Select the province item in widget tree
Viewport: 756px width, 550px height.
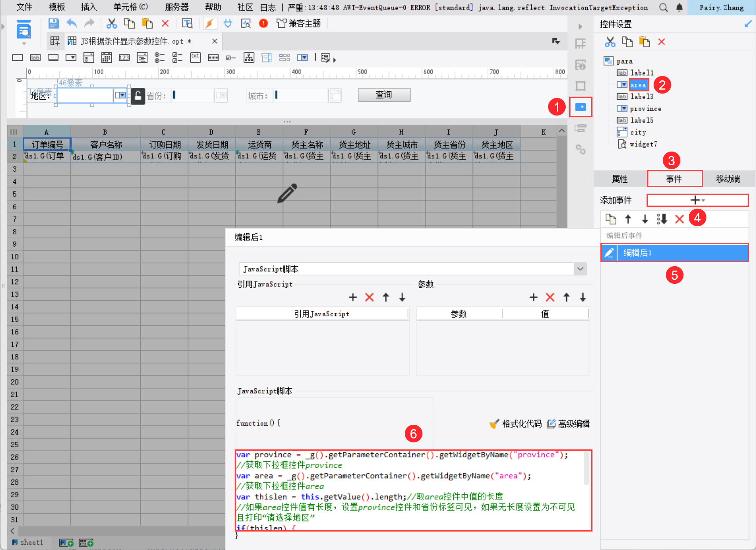(645, 109)
